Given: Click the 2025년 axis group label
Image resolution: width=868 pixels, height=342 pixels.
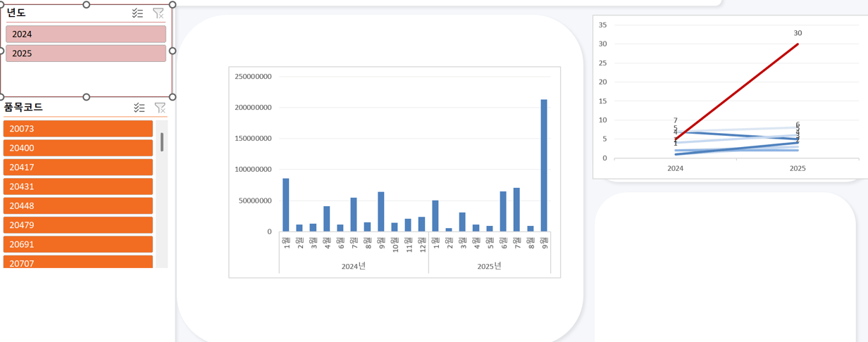Looking at the screenshot, I should (489, 266).
